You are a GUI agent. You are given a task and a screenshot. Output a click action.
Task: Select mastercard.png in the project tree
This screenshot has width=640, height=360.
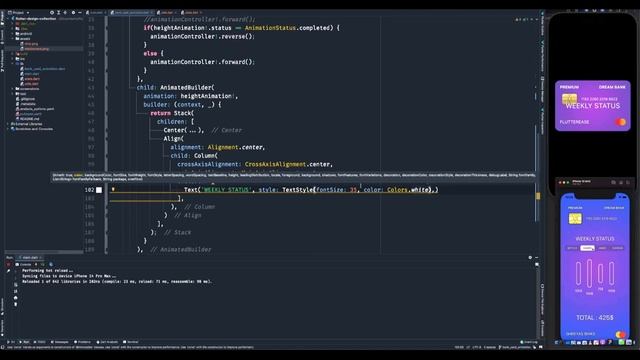[x=36, y=49]
